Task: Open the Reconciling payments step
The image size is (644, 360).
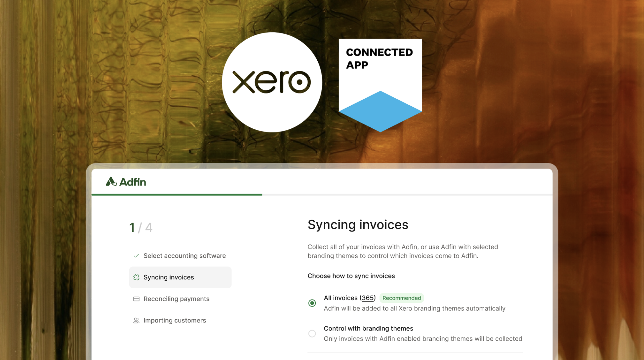Action: 176,299
